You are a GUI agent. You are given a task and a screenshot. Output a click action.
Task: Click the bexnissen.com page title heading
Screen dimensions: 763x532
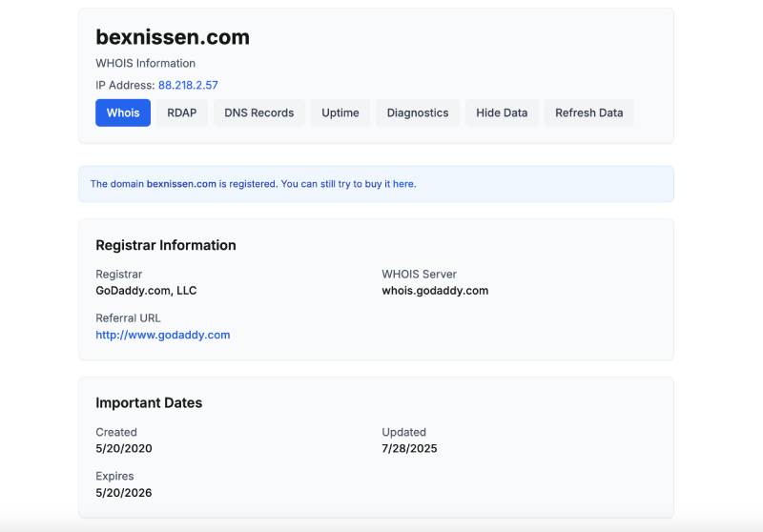click(173, 37)
